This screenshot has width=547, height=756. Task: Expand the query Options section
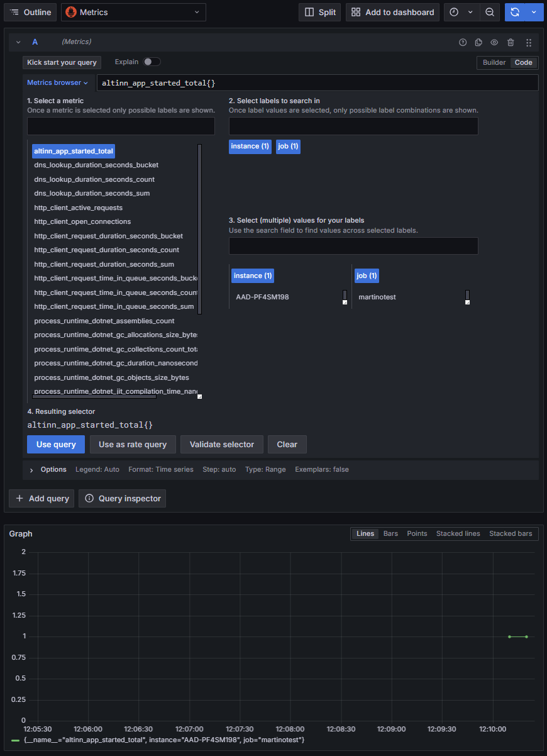(31, 470)
